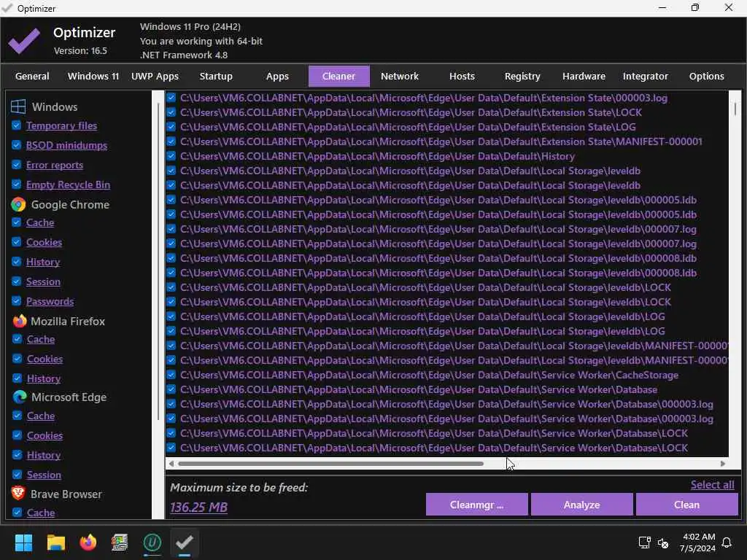
Task: Click the Mozilla Firefox icon in sidebar
Action: pos(20,322)
